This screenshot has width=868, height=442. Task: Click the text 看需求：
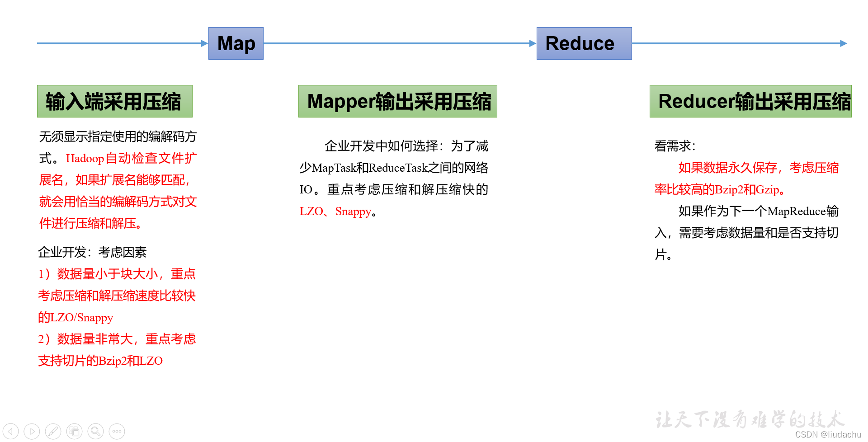(675, 146)
